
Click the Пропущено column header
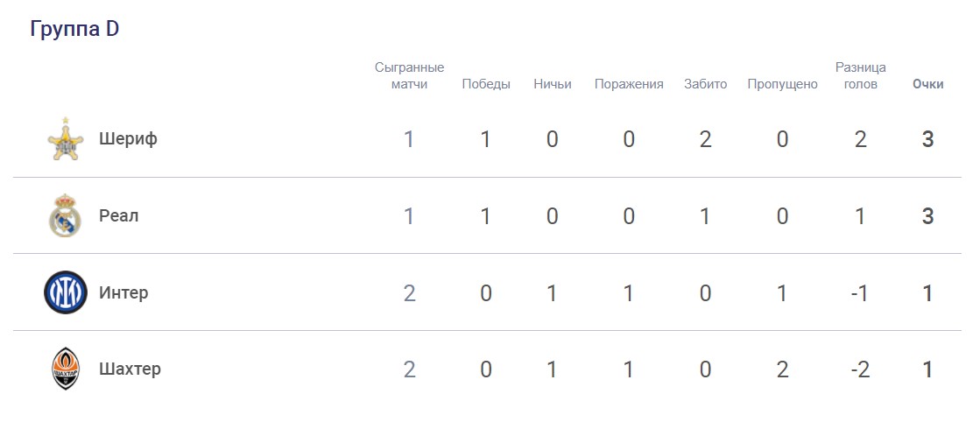(782, 84)
